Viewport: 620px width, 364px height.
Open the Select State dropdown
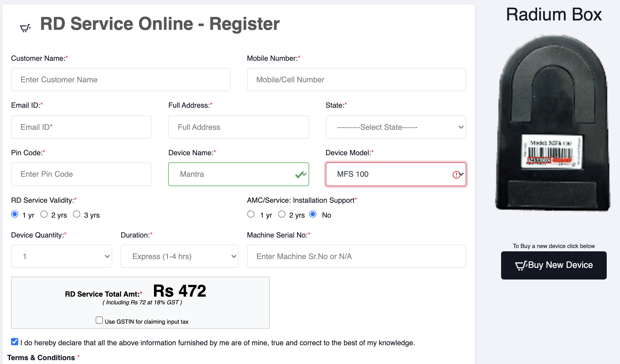(x=396, y=127)
